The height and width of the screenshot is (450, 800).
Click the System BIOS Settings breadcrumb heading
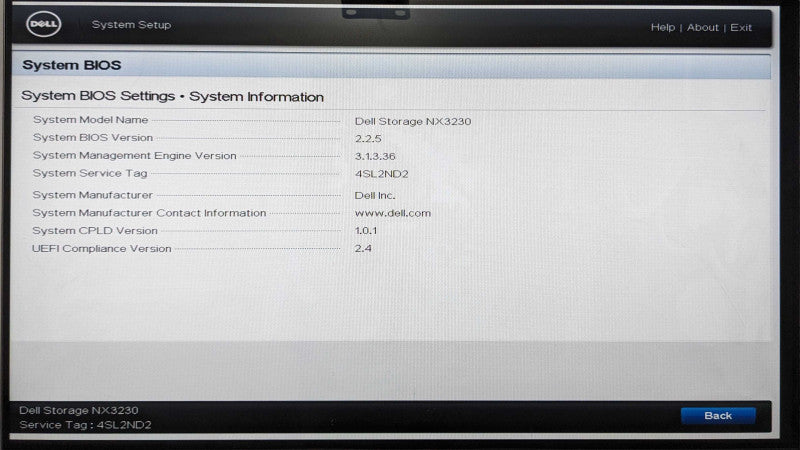click(x=172, y=96)
